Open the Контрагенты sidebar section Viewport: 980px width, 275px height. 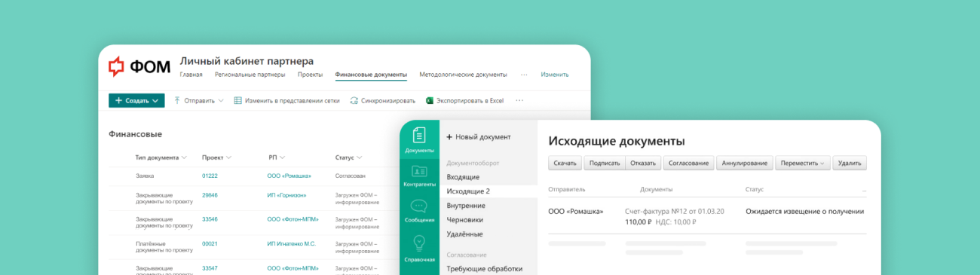pos(419,176)
